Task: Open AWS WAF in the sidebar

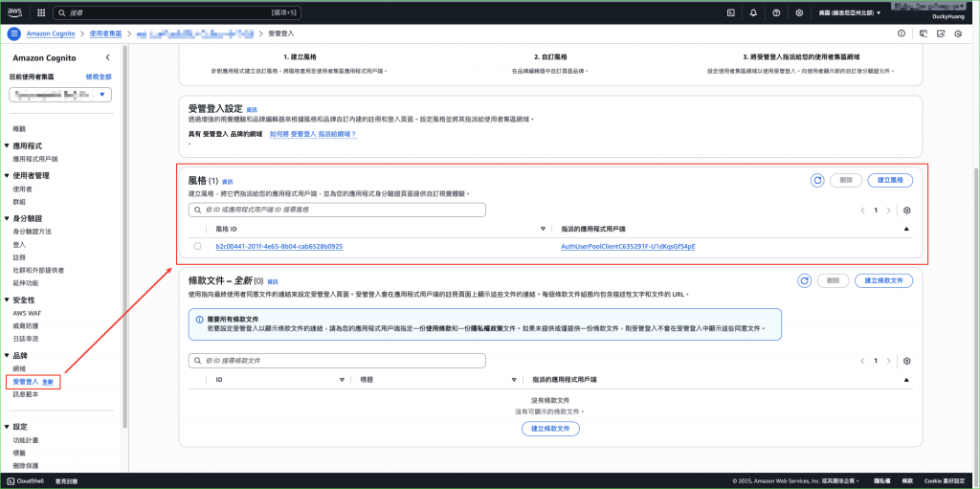Action: [27, 313]
